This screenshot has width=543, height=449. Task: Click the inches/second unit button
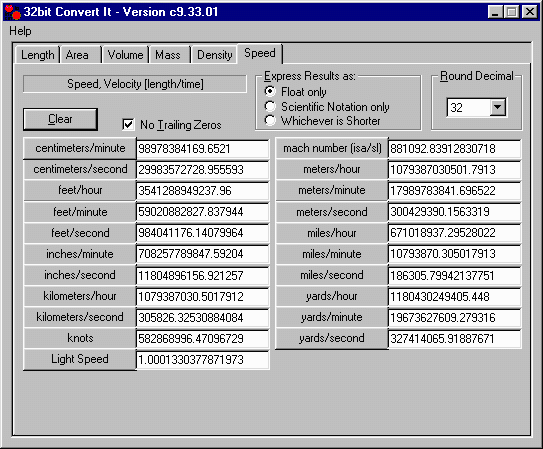click(x=80, y=275)
